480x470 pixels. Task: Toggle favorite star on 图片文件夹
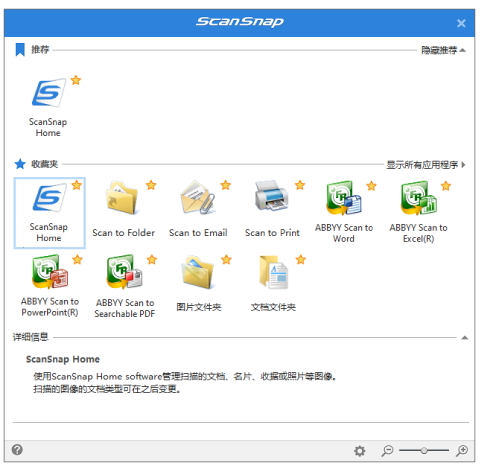226,259
